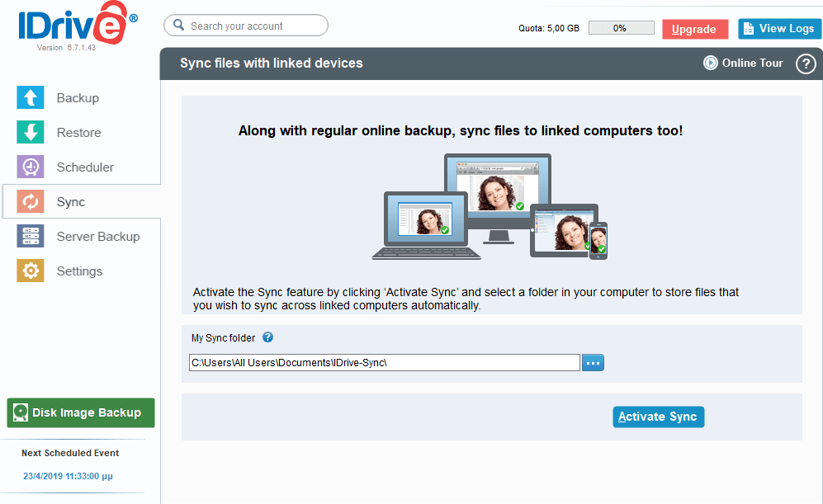Open the Scheduler section label
This screenshot has width=823, height=504.
coord(85,167)
